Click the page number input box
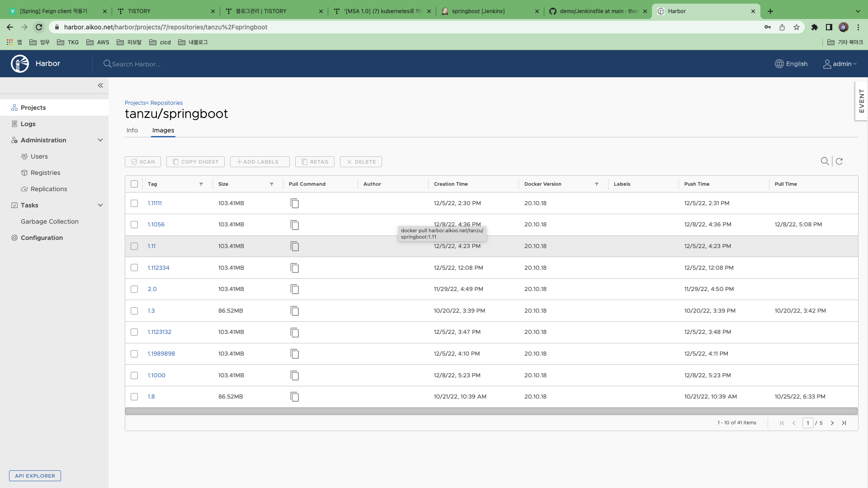The image size is (868, 488). coord(808,423)
